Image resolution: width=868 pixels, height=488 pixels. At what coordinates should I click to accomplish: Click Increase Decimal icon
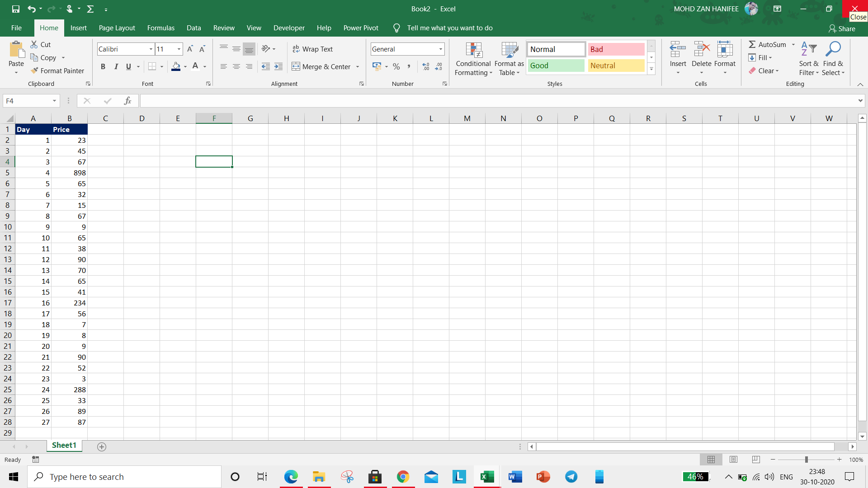[x=426, y=66]
